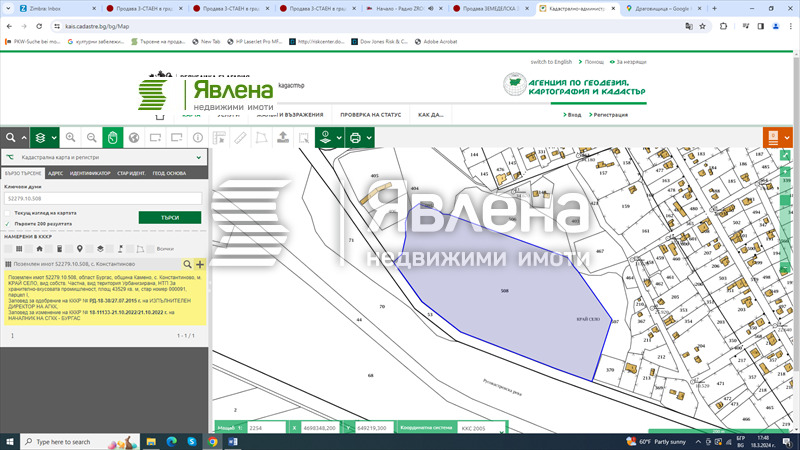This screenshot has height=450, width=800.
Task: Click the zoom in magnifier tool
Action: [71, 137]
